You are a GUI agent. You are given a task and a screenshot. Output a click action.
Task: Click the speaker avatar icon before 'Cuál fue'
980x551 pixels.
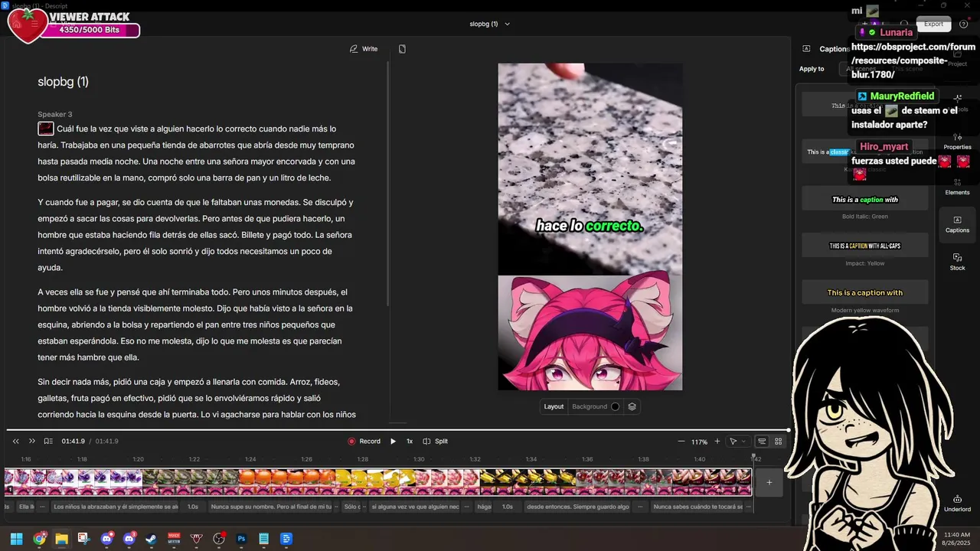click(x=46, y=129)
